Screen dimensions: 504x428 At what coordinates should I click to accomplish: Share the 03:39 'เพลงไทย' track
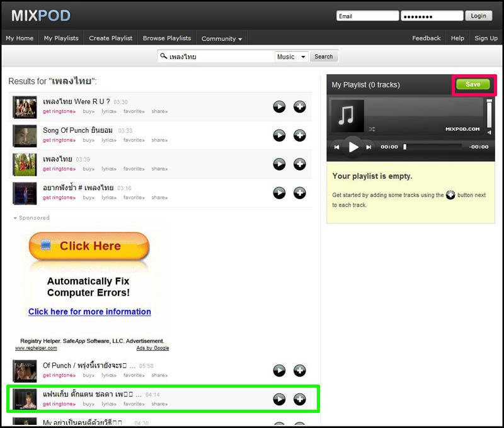point(160,169)
